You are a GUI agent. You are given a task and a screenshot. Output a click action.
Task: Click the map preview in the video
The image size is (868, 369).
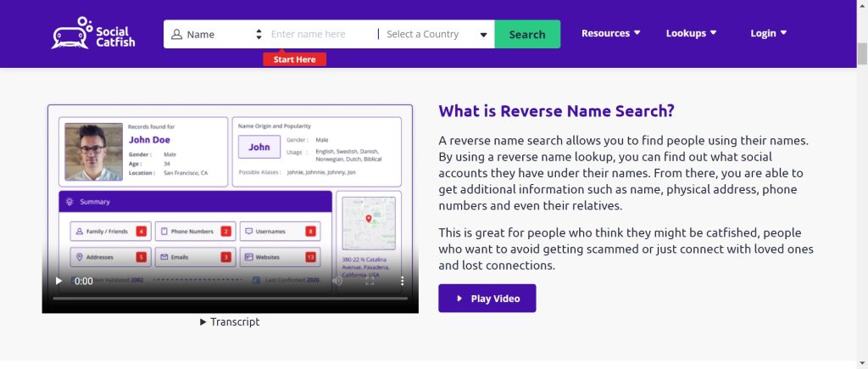(368, 223)
